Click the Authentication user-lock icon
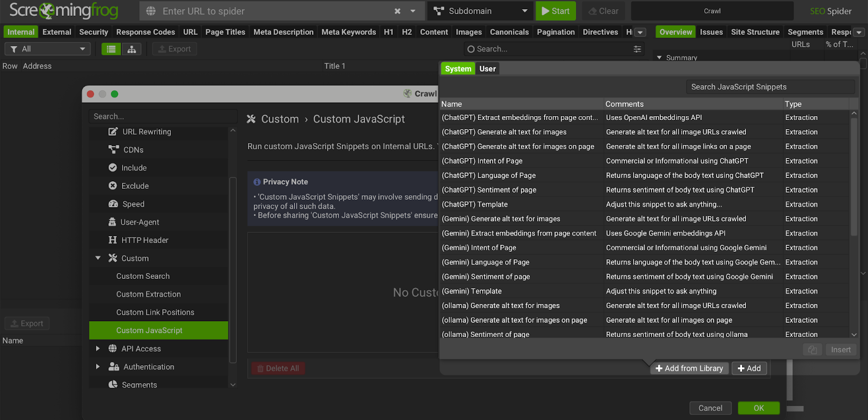Screen dimensions: 868x420 [114, 367]
